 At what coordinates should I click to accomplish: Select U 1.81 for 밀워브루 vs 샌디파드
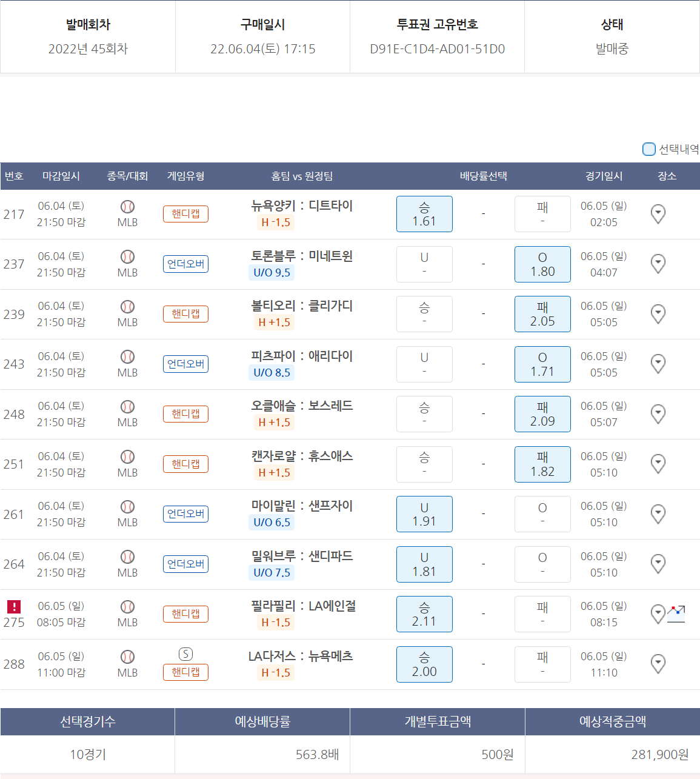pos(424,564)
